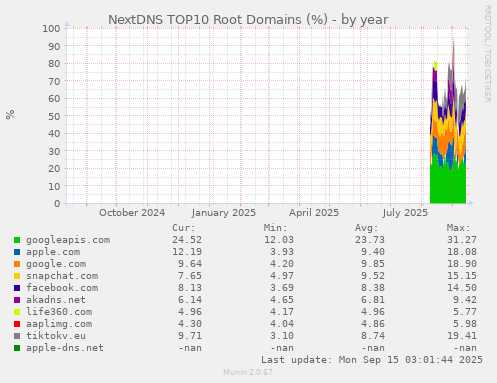Viewport: 497px width, 383px height.
Task: Click the snapchat.com yellow legend swatch
Action: pos(17,276)
